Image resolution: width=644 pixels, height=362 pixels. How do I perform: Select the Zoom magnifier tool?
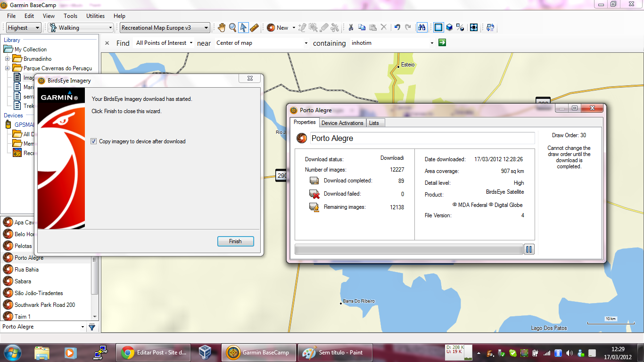coord(232,27)
